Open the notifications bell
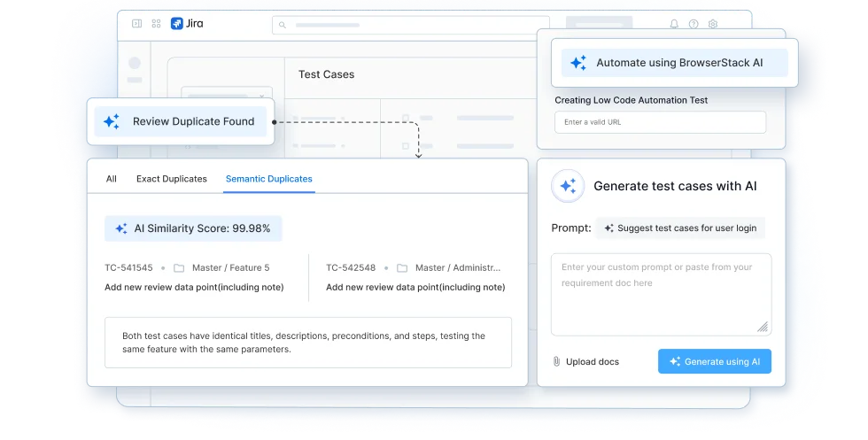This screenshot has width=868, height=440. point(674,24)
